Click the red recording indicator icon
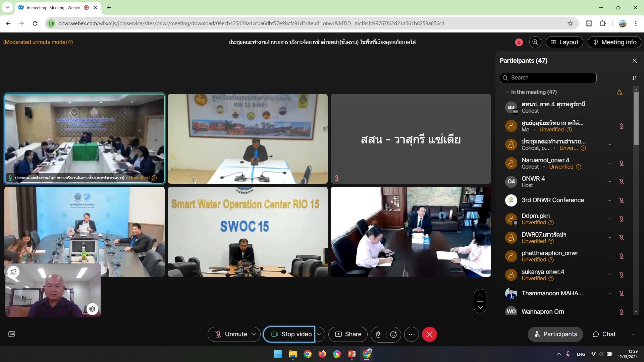Viewport: 644px width, 362px height. pos(519,42)
